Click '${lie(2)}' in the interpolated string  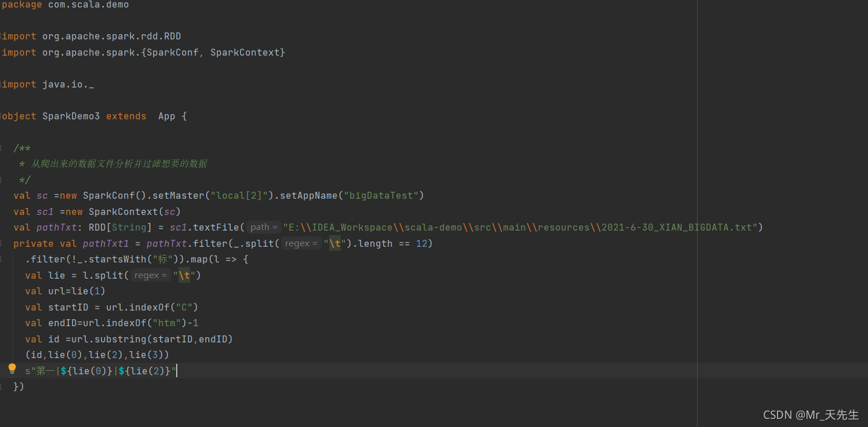tap(145, 371)
